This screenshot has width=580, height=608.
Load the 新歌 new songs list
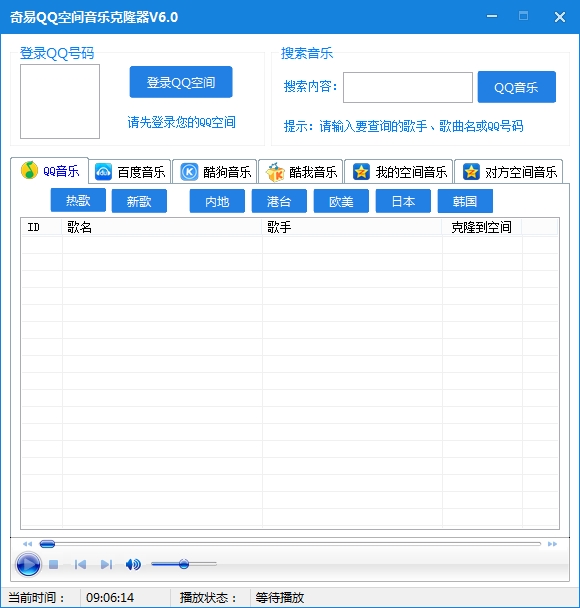139,201
